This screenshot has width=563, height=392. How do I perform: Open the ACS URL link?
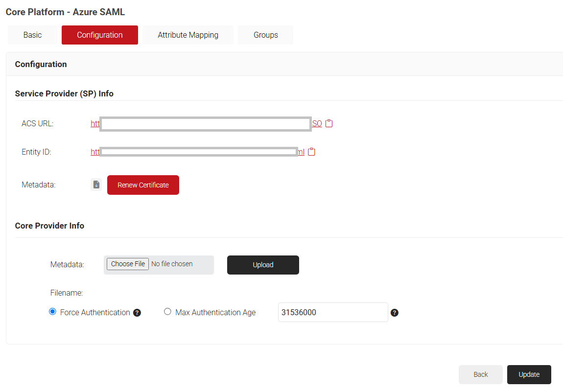coord(95,124)
